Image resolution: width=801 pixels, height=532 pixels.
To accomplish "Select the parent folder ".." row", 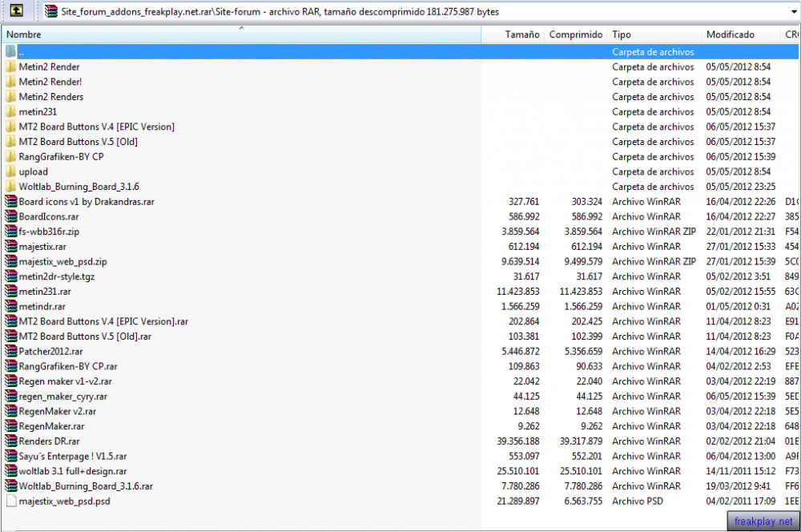I will coord(400,51).
